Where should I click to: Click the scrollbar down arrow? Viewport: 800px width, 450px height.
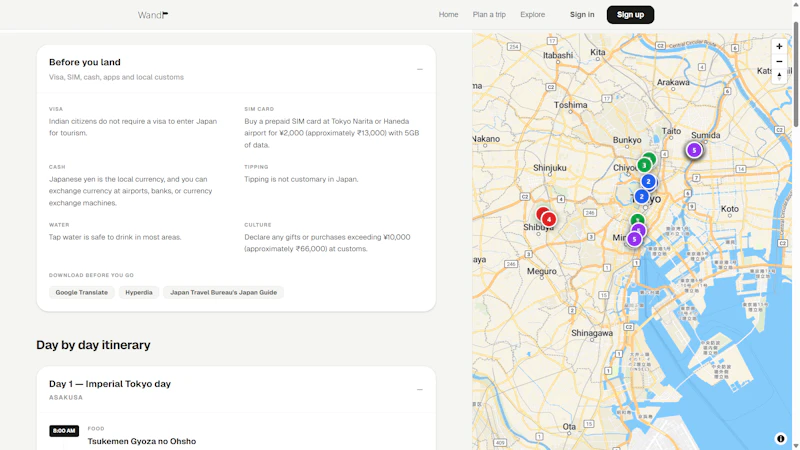point(795,446)
